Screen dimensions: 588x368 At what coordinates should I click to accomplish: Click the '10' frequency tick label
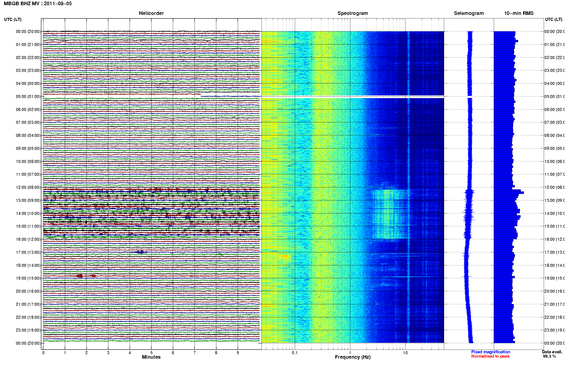click(x=405, y=353)
